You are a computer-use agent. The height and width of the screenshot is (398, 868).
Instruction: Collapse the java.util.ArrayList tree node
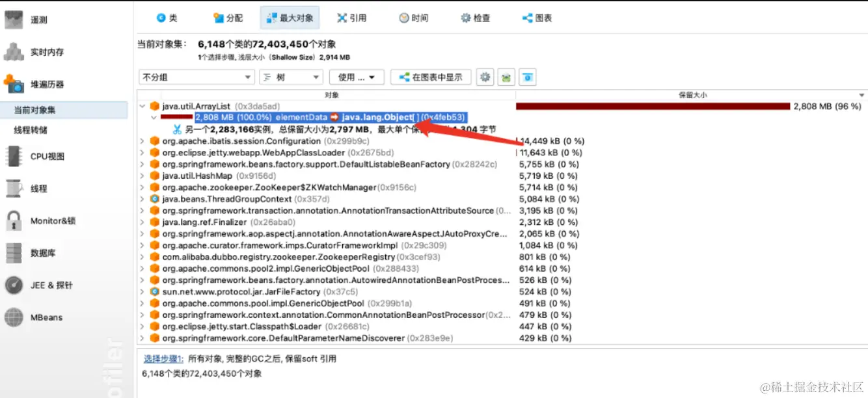[x=142, y=106]
